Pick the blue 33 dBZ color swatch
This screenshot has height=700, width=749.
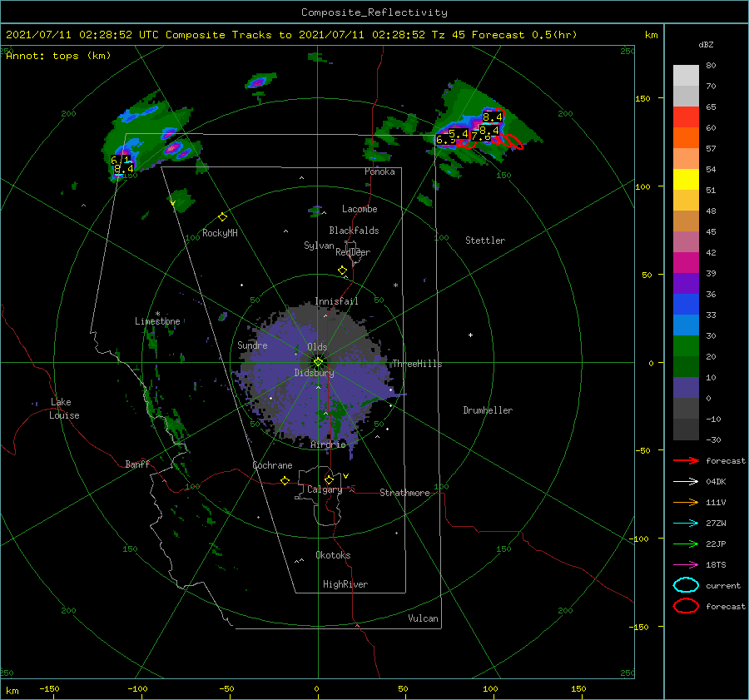point(686,304)
